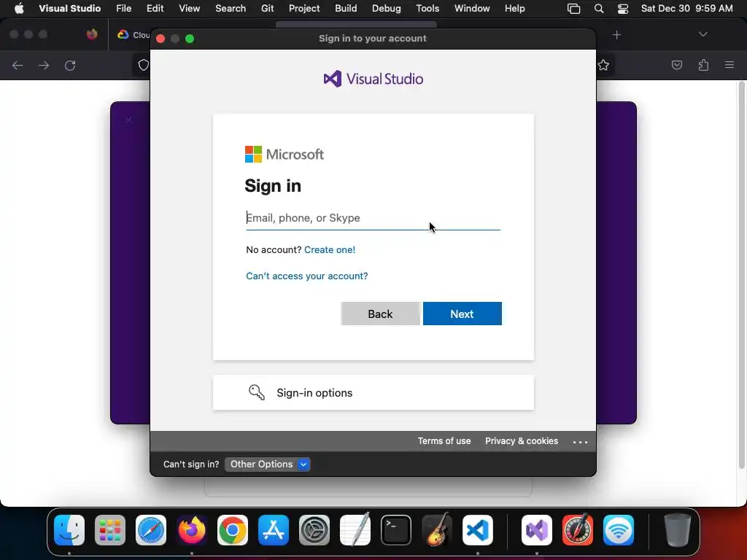The height and width of the screenshot is (560, 747).
Task: Click the Stage Manager menu bar icon
Action: pyautogui.click(x=573, y=9)
